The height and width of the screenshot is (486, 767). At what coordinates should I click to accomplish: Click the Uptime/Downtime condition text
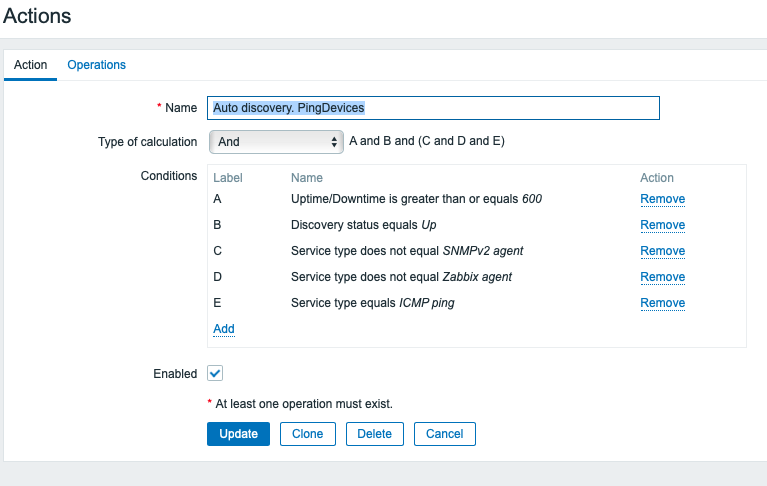click(416, 199)
